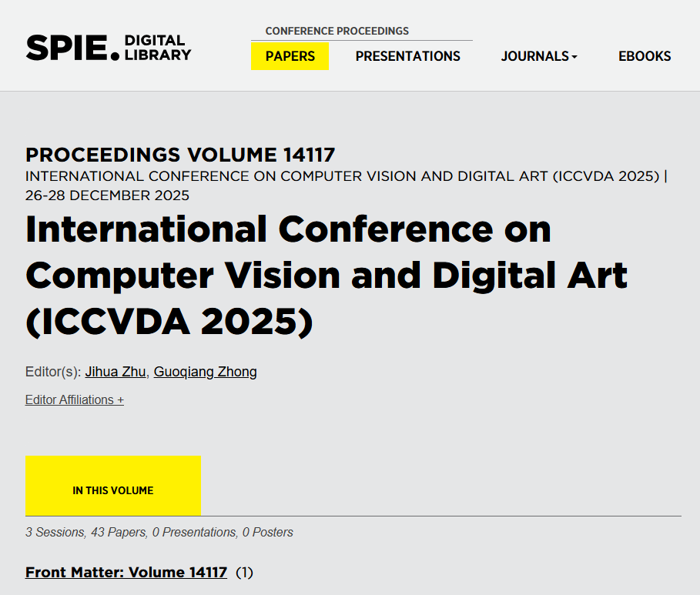The width and height of the screenshot is (700, 595).
Task: Click the Conference Proceedings label
Action: 337,31
